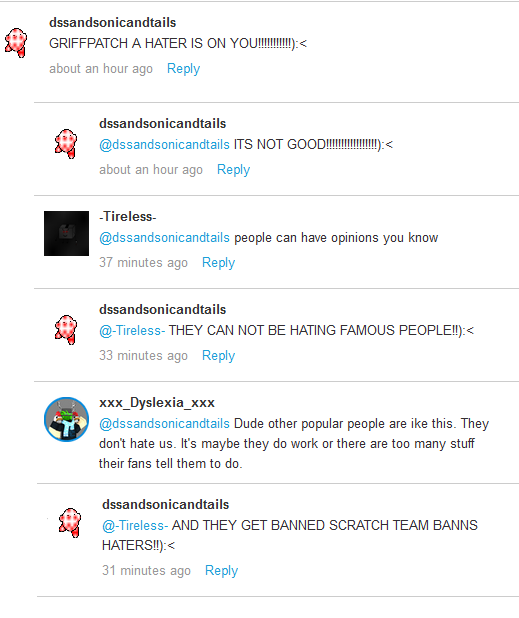
Task: Click avatar beside SCRATCH TEAM BANNS comment
Action: (x=70, y=523)
